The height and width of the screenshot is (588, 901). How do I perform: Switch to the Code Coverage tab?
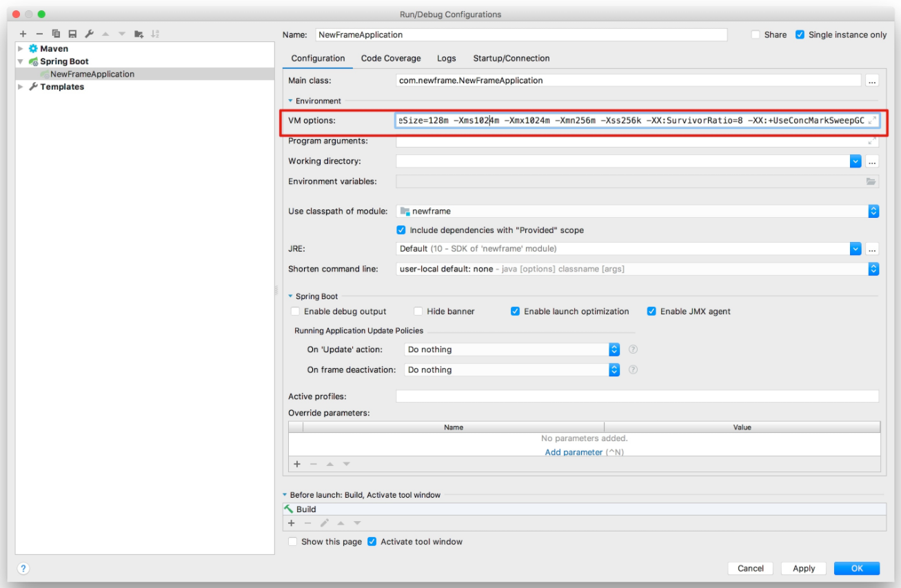pyautogui.click(x=391, y=59)
